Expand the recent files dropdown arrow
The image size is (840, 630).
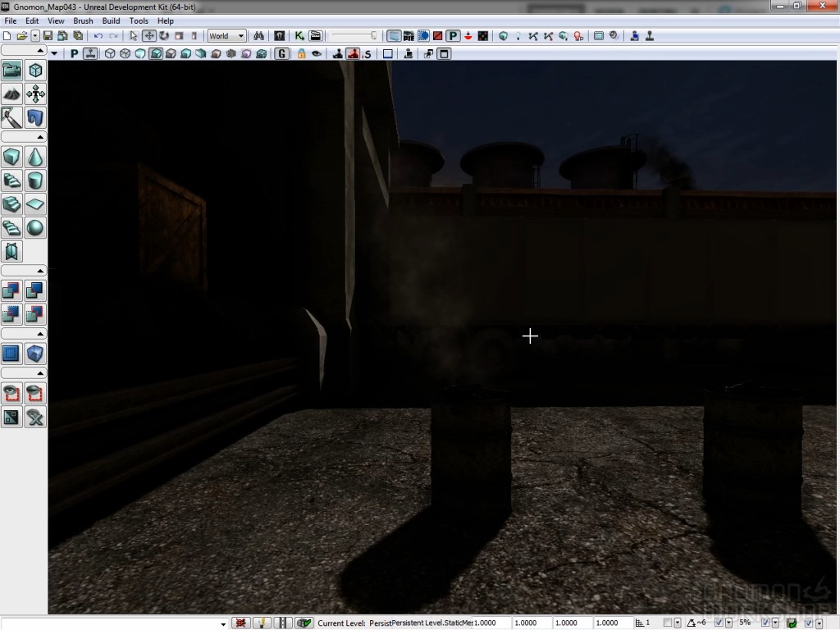(34, 36)
